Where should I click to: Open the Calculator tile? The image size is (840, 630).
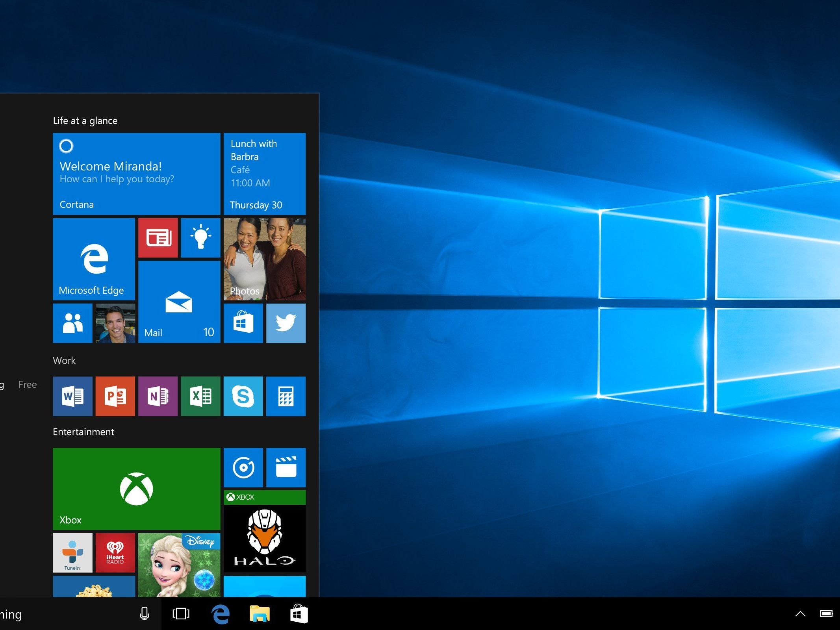coord(286,396)
